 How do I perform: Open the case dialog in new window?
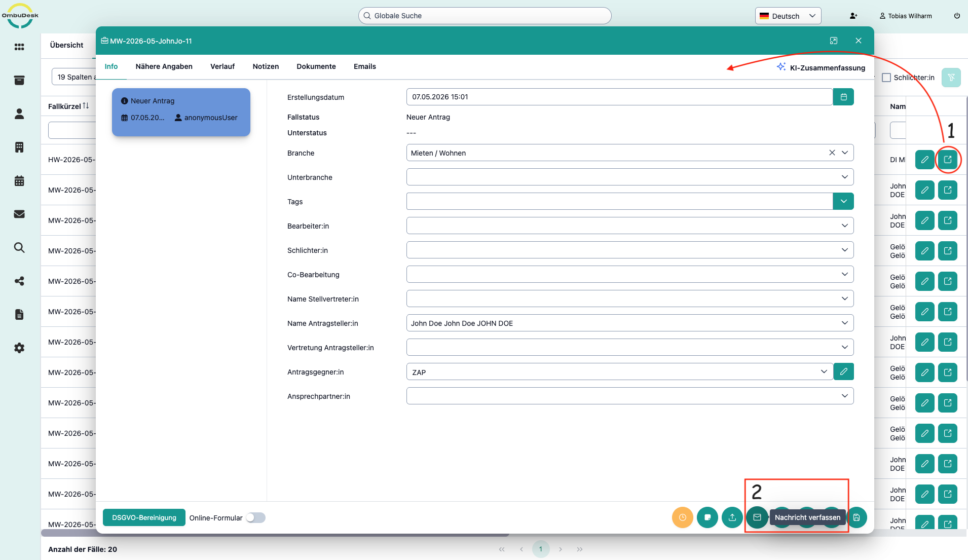[834, 41]
